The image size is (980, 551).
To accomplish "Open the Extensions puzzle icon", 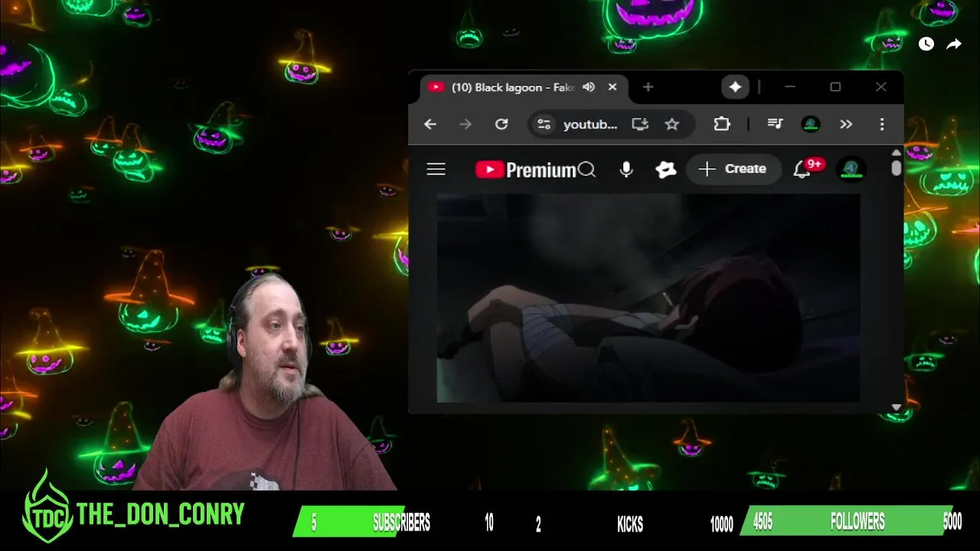I will tap(722, 124).
